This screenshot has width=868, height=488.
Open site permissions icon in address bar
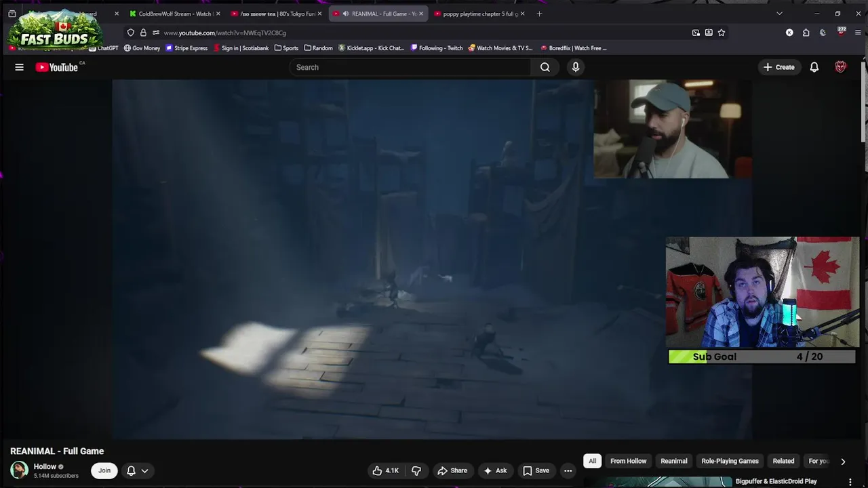[156, 33]
